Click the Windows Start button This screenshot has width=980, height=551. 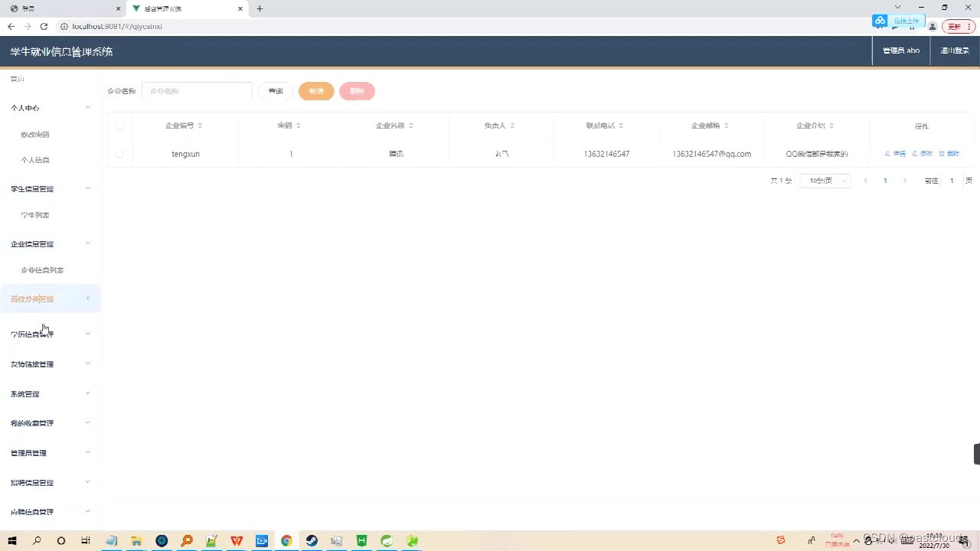click(11, 541)
